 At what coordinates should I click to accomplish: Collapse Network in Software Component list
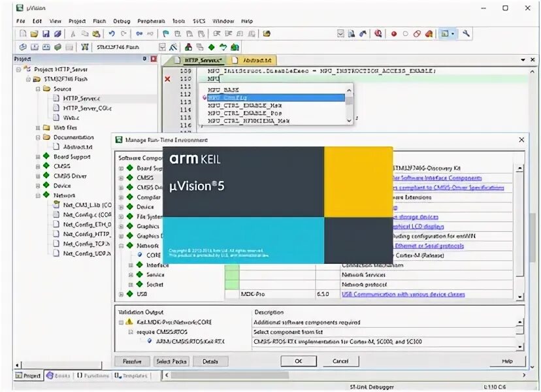[121, 246]
